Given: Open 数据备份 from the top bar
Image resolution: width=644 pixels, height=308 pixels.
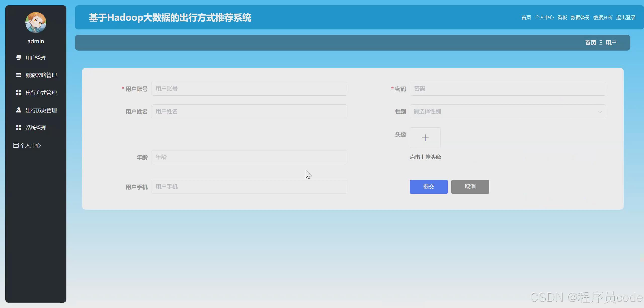Looking at the screenshot, I should pos(580,18).
